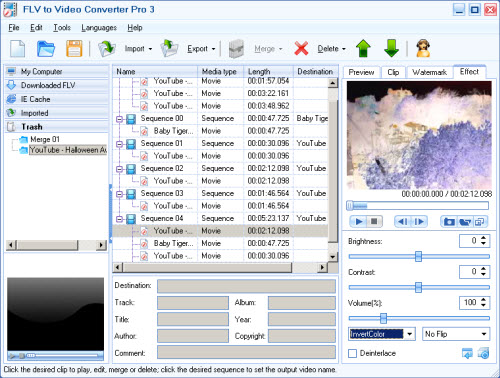Select My Computer in the sidebar
This screenshot has width=500, height=378.
pos(57,72)
